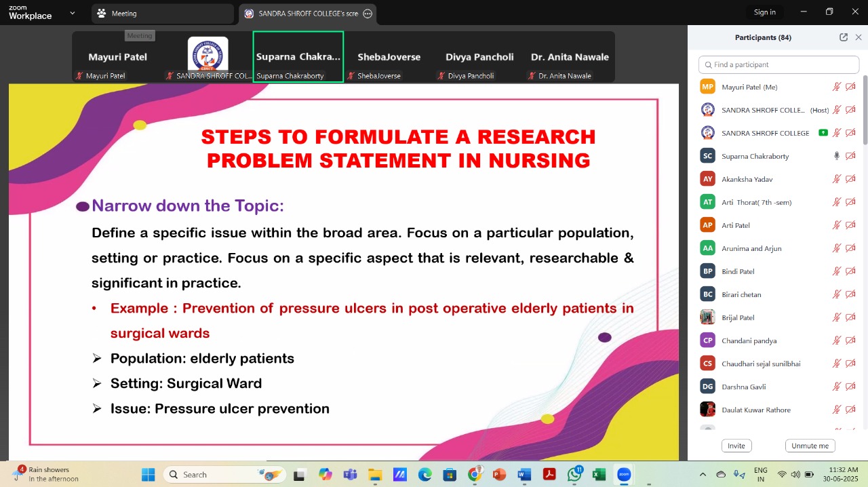
Task: Open WhatsApp from the taskbar
Action: pyautogui.click(x=575, y=475)
